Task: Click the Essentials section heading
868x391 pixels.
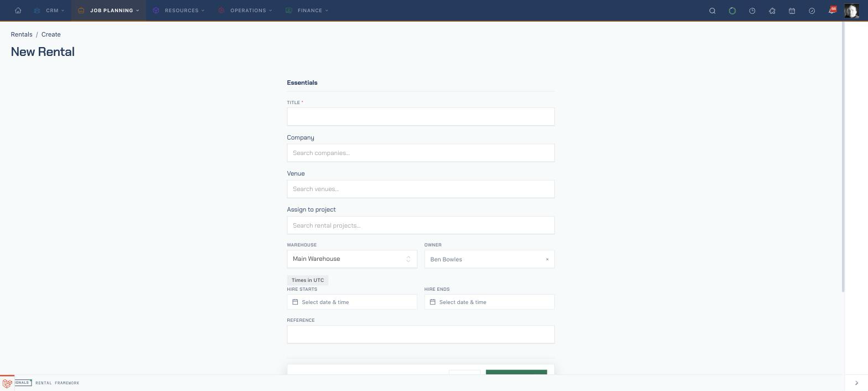Action: (x=302, y=83)
